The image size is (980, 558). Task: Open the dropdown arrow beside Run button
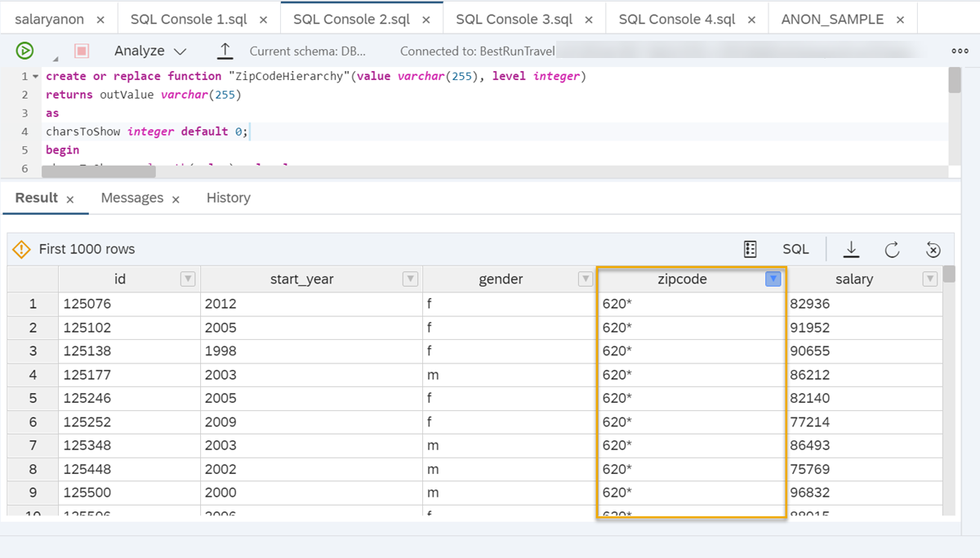(x=55, y=59)
